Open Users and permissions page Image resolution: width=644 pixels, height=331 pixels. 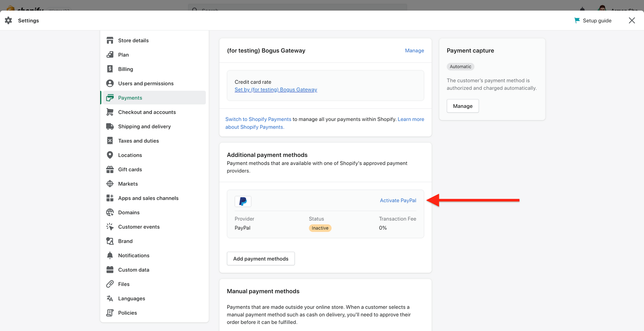click(x=146, y=84)
